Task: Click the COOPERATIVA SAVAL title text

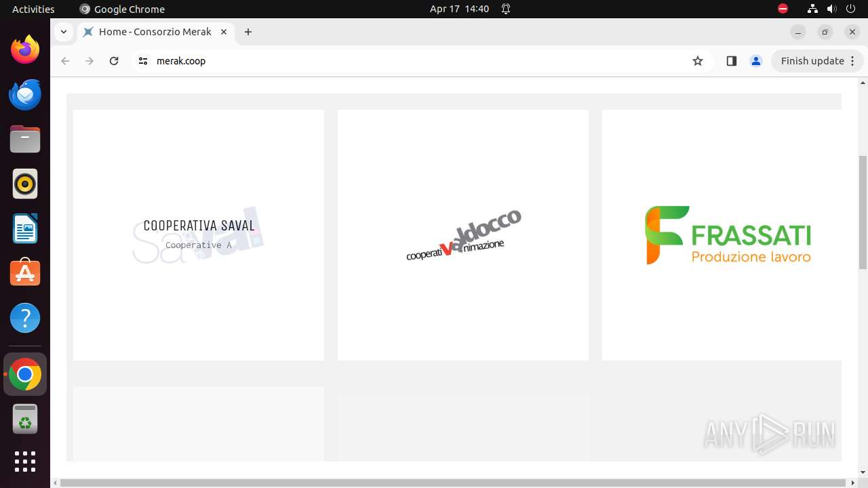Action: [199, 226]
